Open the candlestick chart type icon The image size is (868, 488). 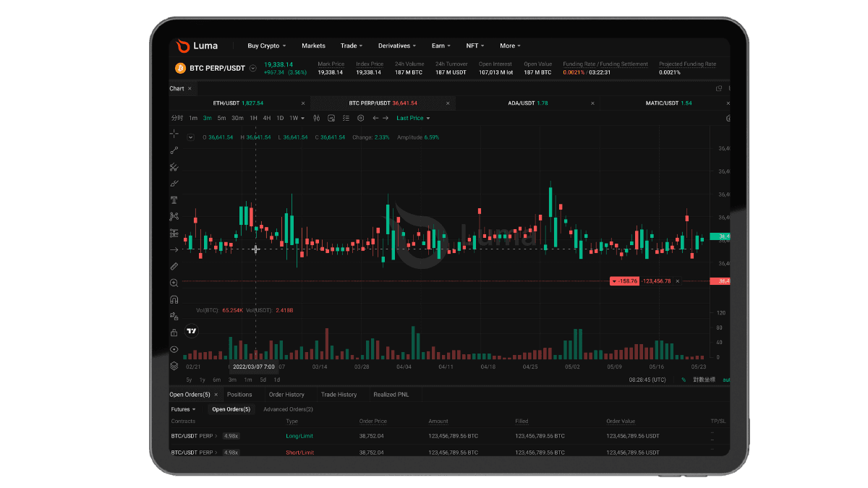click(317, 118)
